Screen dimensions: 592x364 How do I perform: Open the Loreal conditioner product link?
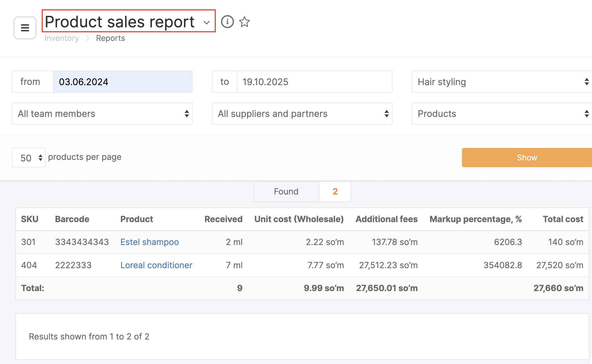pos(156,265)
